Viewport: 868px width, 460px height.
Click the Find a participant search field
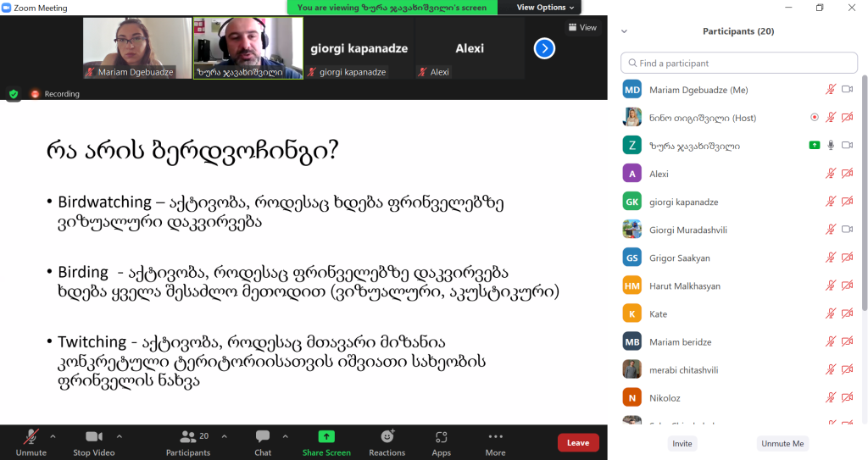tap(737, 64)
